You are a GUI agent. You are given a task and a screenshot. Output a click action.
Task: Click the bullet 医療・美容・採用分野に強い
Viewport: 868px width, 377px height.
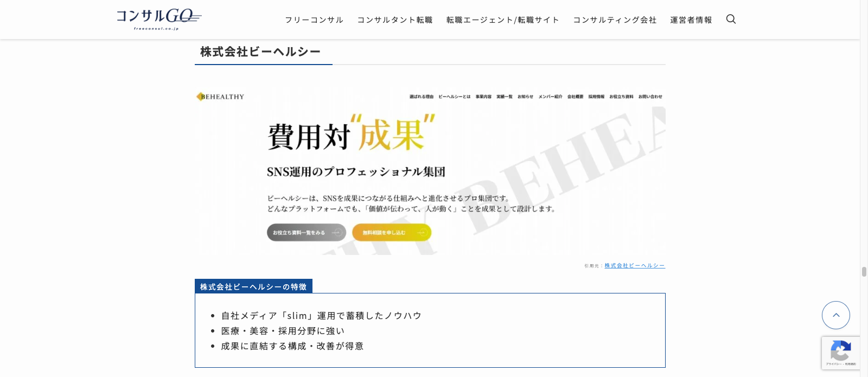click(283, 331)
